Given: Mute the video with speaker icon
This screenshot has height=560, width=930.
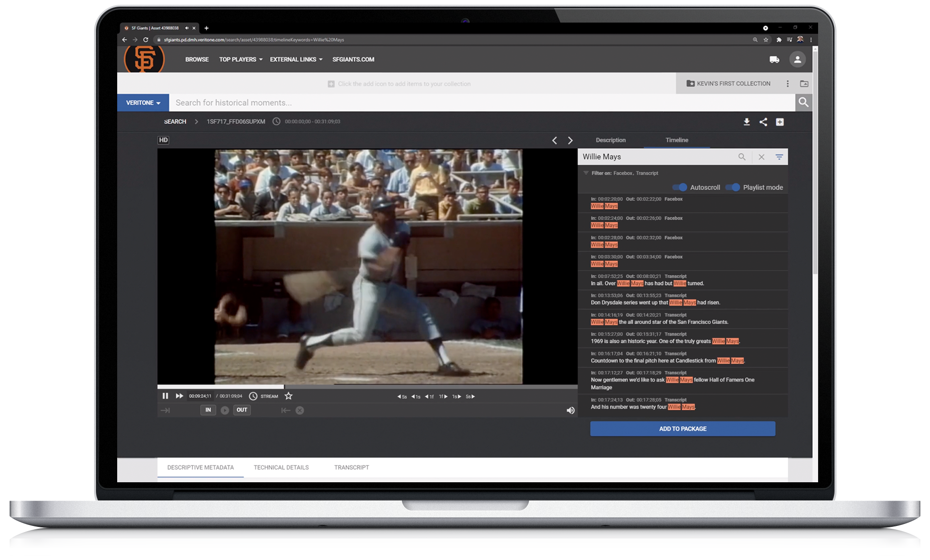Looking at the screenshot, I should tap(570, 410).
